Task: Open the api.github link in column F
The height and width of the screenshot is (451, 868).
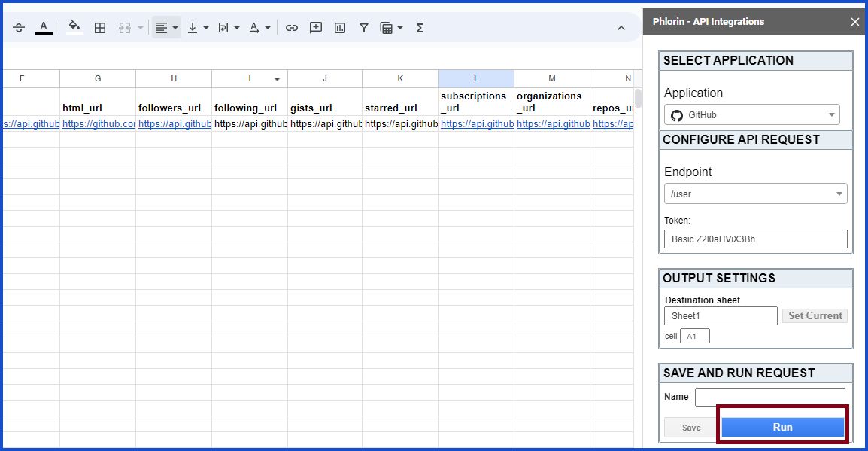Action: (x=31, y=124)
